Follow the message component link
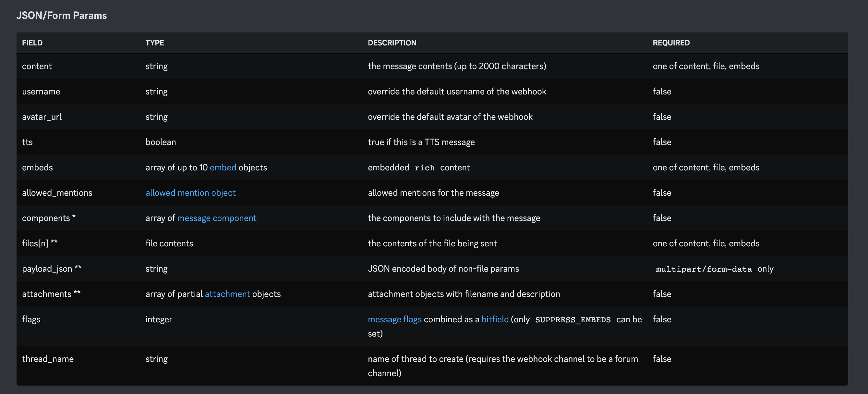 tap(217, 218)
